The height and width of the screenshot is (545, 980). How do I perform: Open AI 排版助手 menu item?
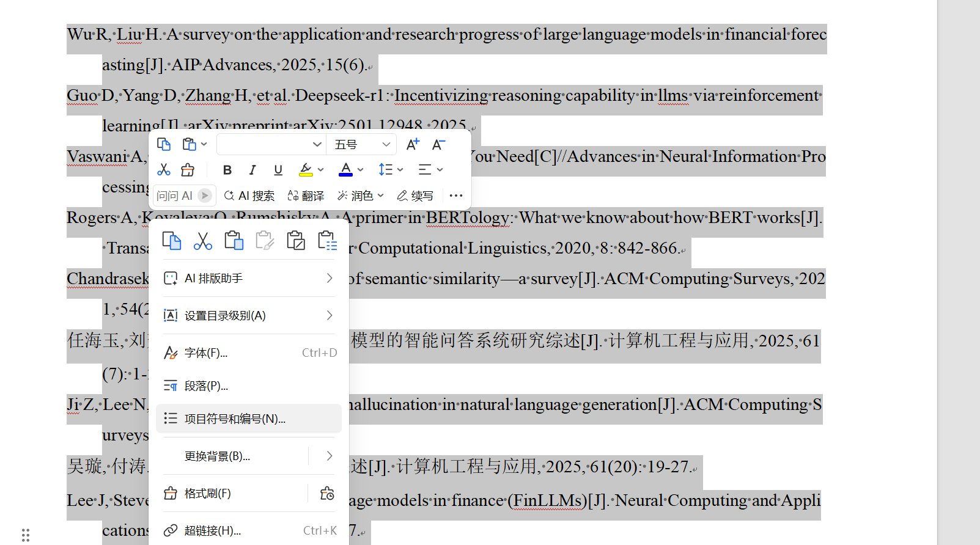pos(249,279)
